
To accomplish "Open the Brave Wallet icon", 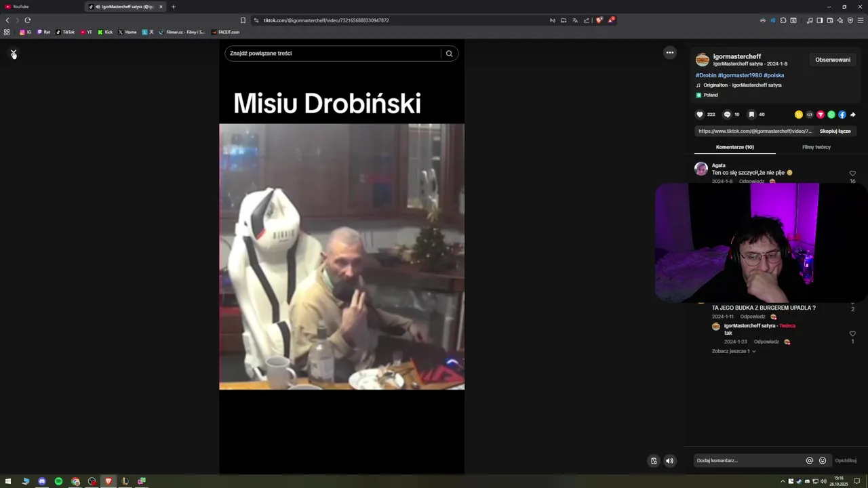I will click(x=830, y=20).
